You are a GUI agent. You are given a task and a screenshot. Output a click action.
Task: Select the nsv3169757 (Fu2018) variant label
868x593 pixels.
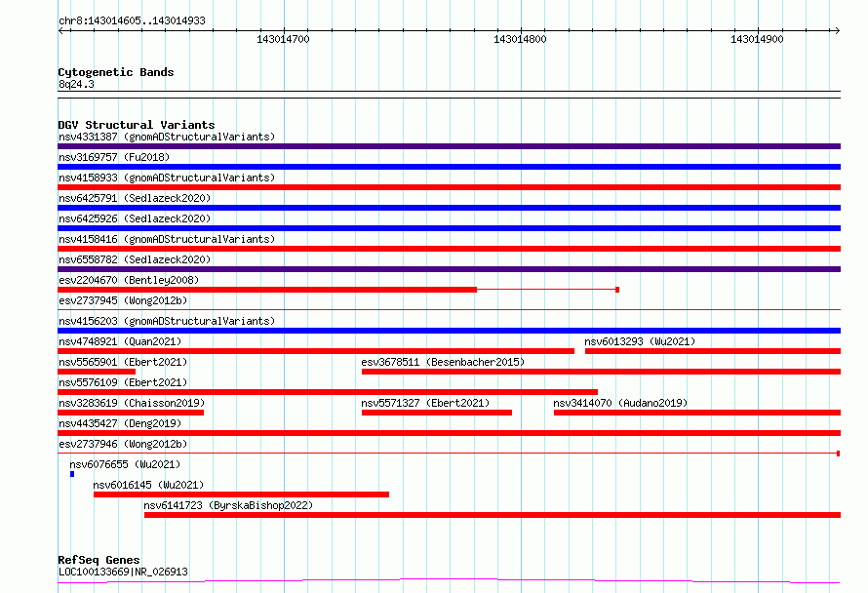[114, 157]
